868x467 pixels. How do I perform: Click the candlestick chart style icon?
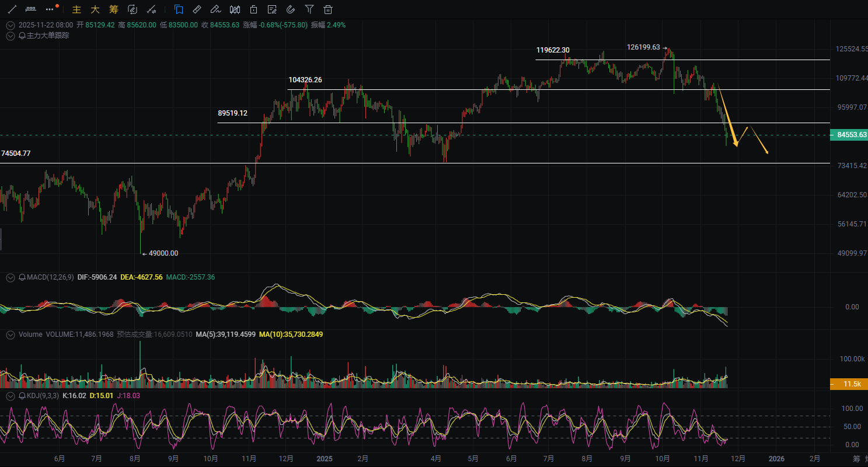(235, 9)
